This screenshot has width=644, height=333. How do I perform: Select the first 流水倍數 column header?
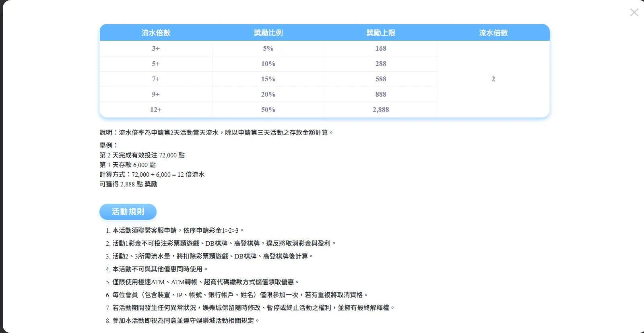tap(156, 33)
